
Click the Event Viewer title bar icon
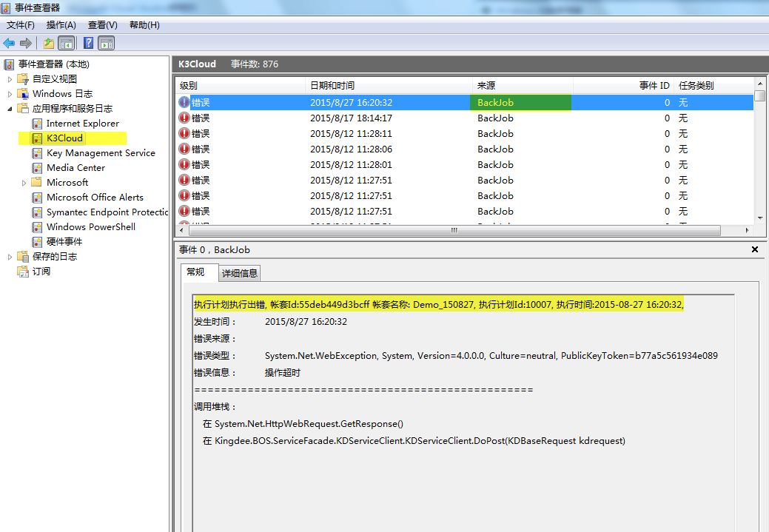[6, 8]
